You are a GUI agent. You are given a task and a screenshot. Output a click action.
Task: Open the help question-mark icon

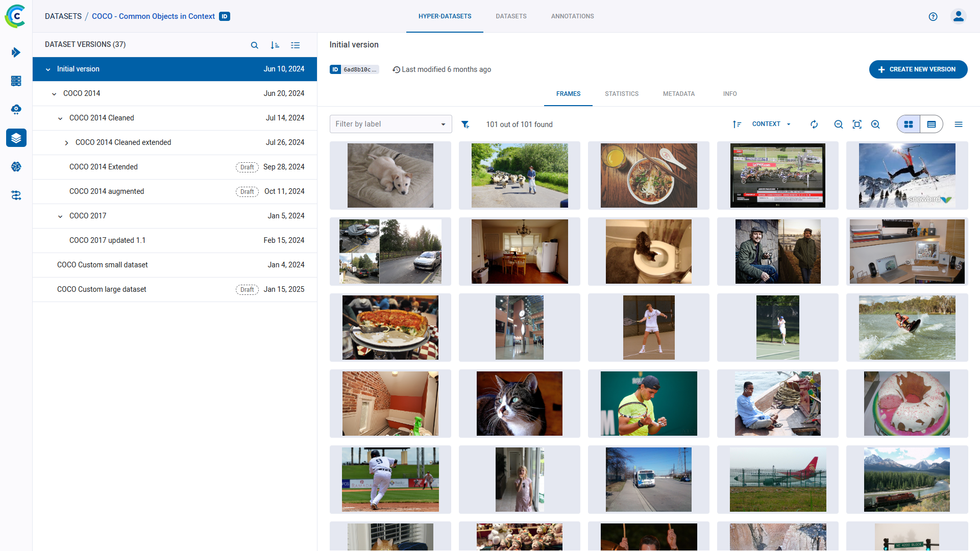[933, 16]
